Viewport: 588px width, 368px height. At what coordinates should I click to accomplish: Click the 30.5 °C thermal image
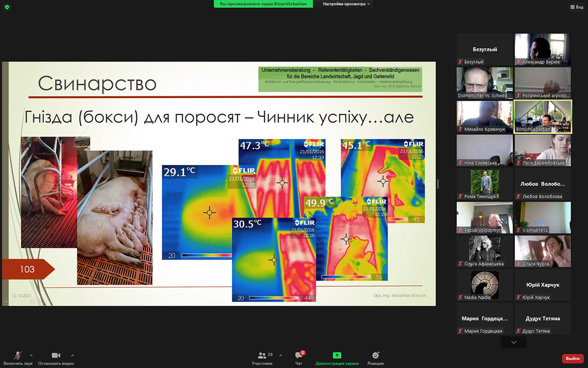(274, 260)
